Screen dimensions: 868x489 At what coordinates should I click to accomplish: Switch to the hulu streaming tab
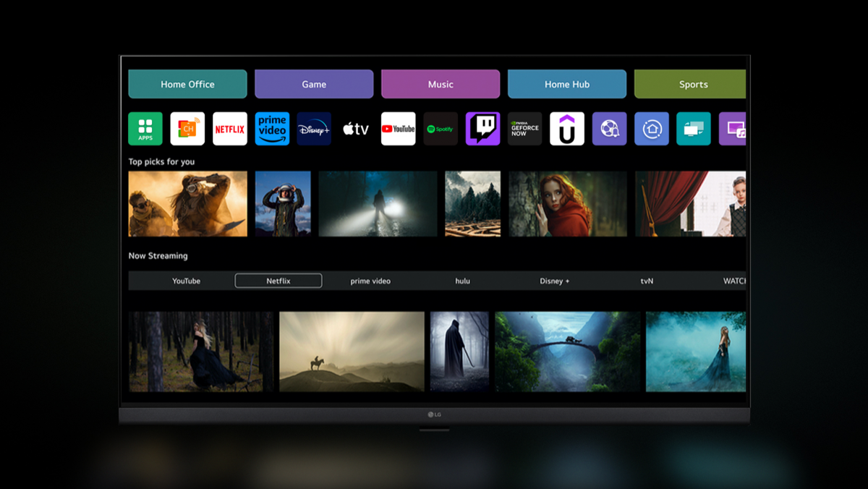tap(462, 281)
